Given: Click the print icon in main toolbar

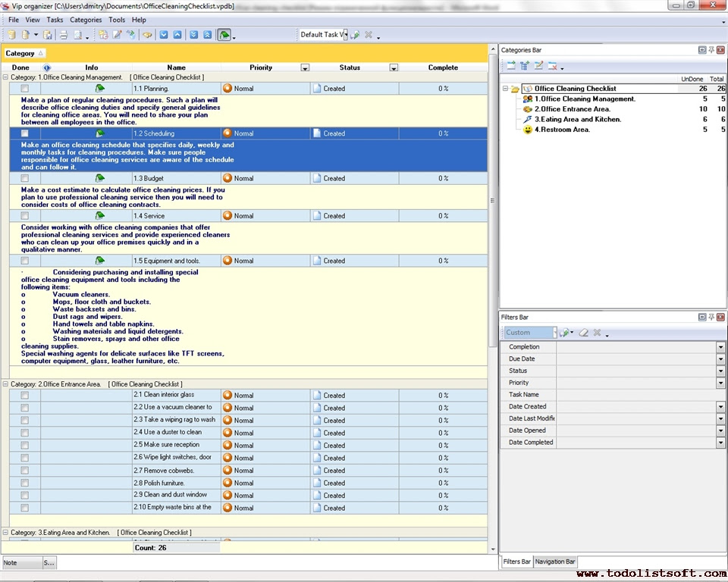Looking at the screenshot, I should click(x=64, y=35).
